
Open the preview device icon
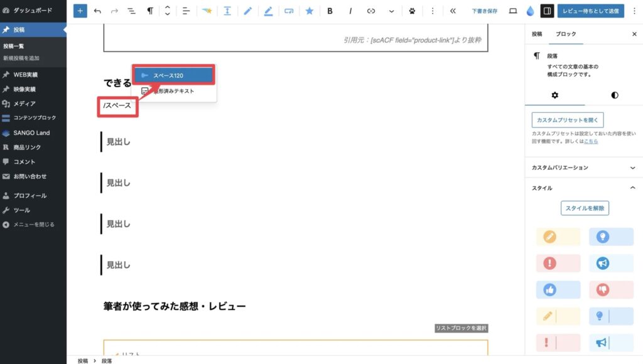(x=512, y=11)
